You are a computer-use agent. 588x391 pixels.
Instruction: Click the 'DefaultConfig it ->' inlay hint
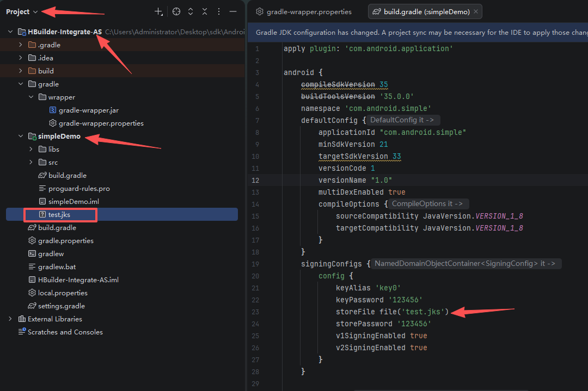[403, 120]
